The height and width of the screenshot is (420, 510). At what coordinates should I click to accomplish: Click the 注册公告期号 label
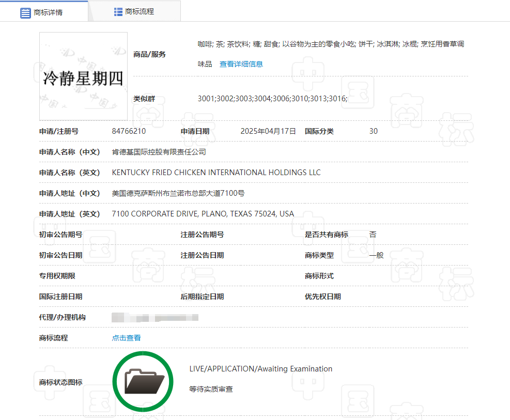tap(202, 235)
